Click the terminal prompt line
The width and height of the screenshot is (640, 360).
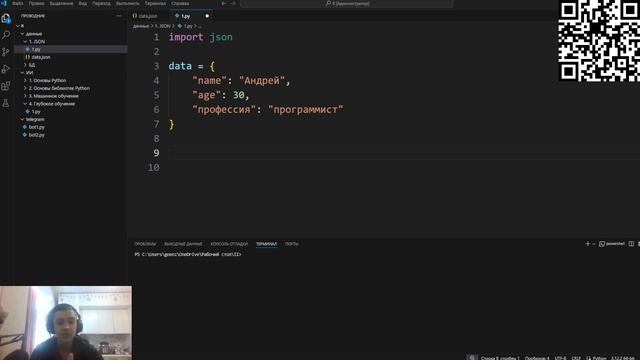pos(188,254)
